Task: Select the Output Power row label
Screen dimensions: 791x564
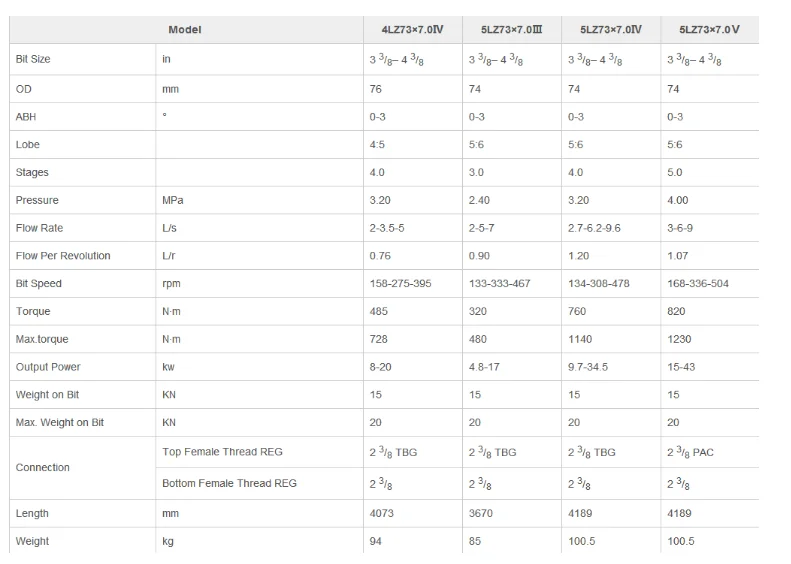Action: 48,367
